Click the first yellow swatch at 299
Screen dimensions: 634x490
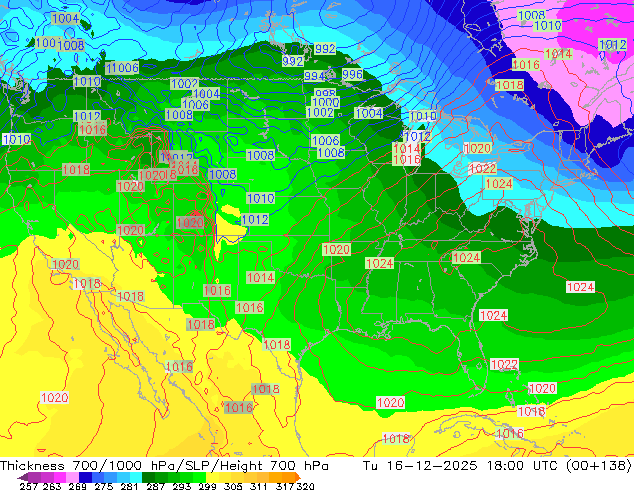[x=212, y=477]
